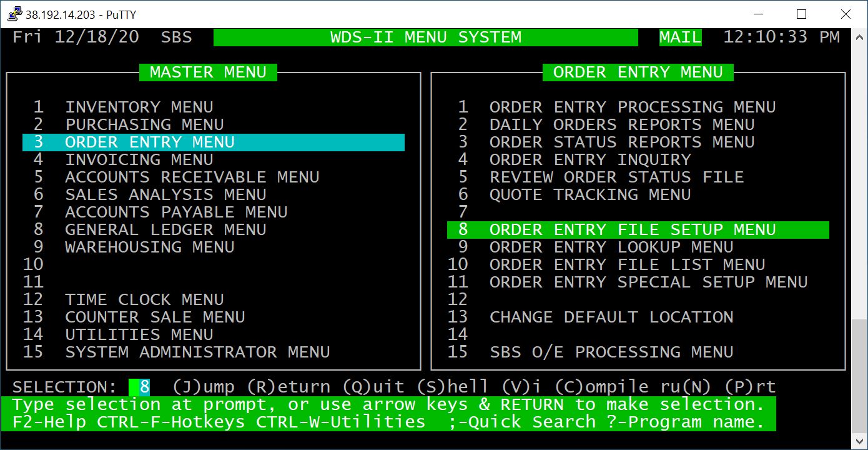The width and height of the screenshot is (868, 450).
Task: Click the CTRL-F-Hotkeys hint text
Action: tap(170, 422)
